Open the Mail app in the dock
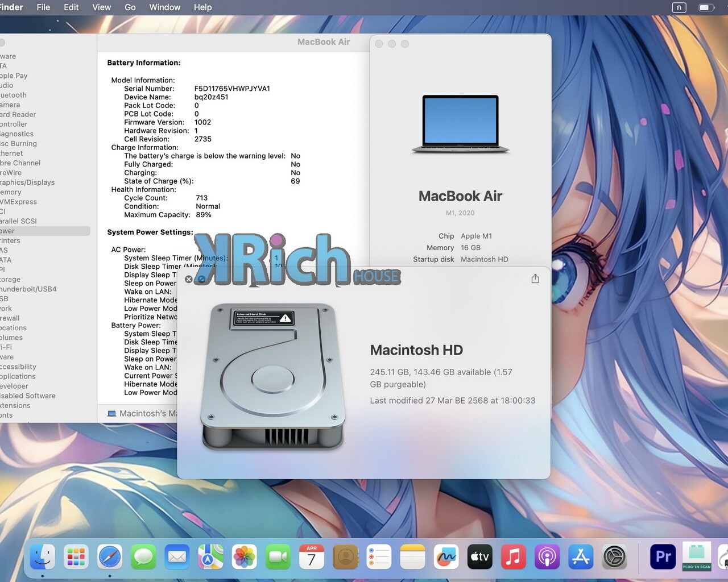 (177, 556)
